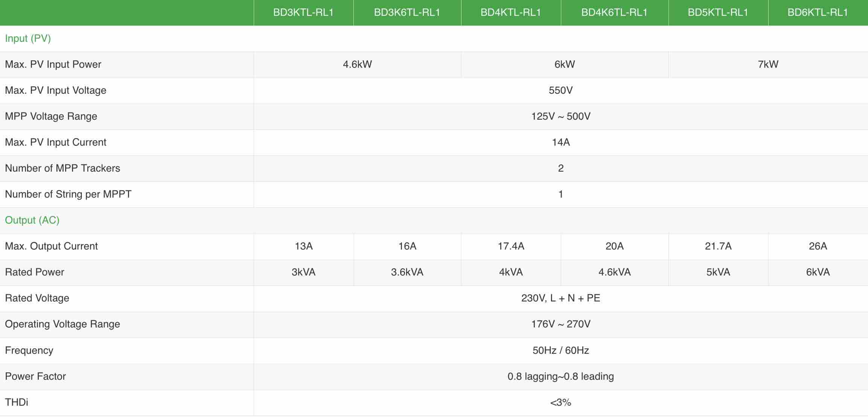Select the BD3KTL-RL1 column header
This screenshot has height=417, width=868.
point(303,12)
